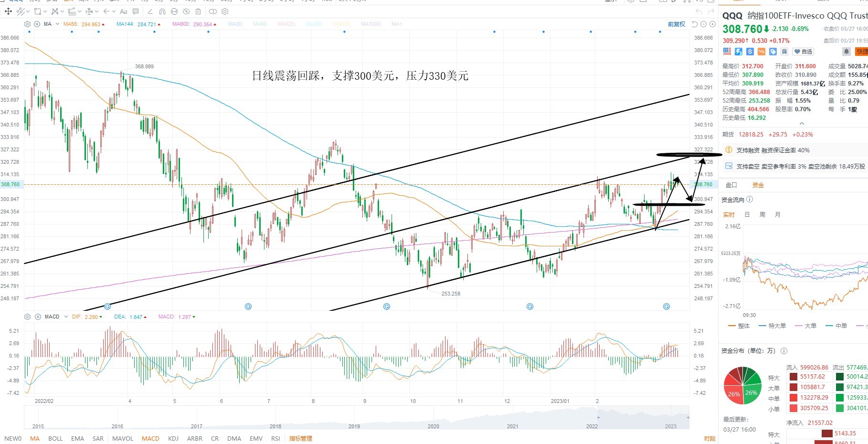Click the undo arrow icon
This screenshot has width=868, height=444.
699,11
